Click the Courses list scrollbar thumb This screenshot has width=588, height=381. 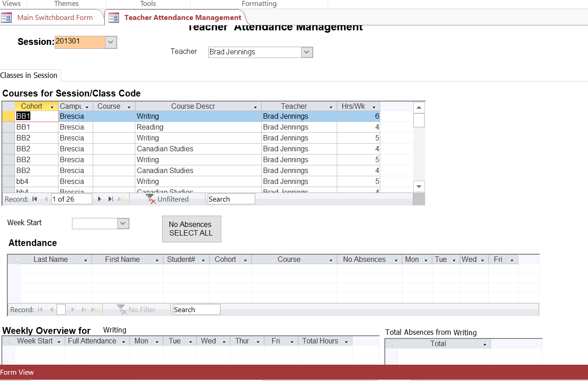point(419,120)
